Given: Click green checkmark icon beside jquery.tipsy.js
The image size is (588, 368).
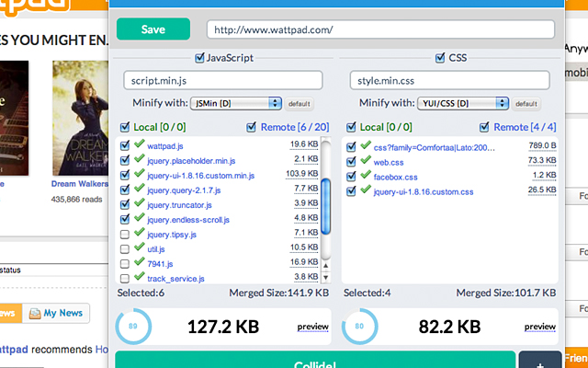Looking at the screenshot, I should [x=140, y=232].
